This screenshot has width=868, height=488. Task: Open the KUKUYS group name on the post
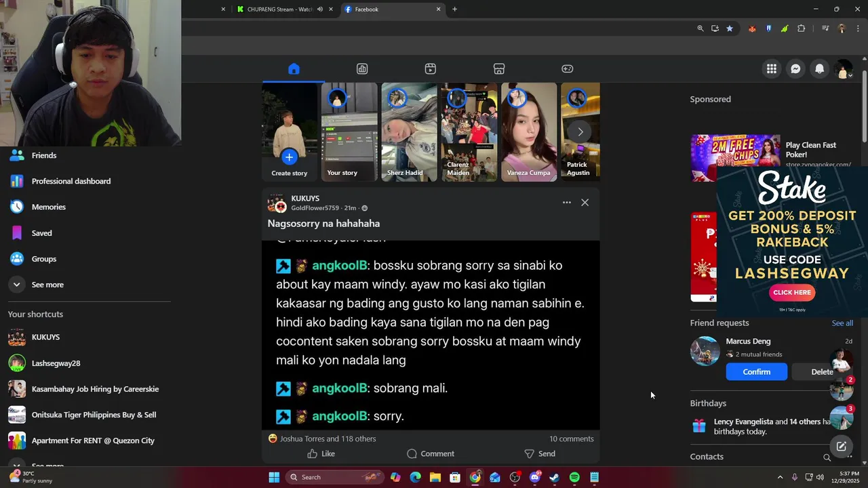[x=305, y=199]
